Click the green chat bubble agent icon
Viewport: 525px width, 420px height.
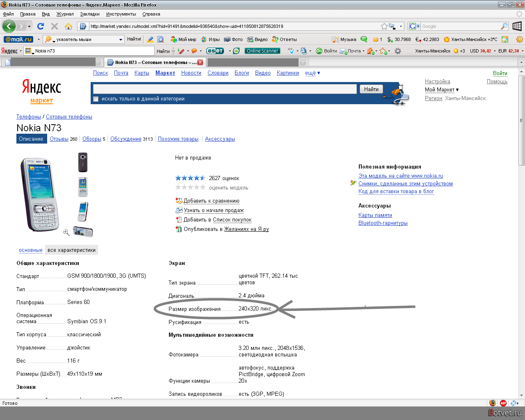point(364,39)
